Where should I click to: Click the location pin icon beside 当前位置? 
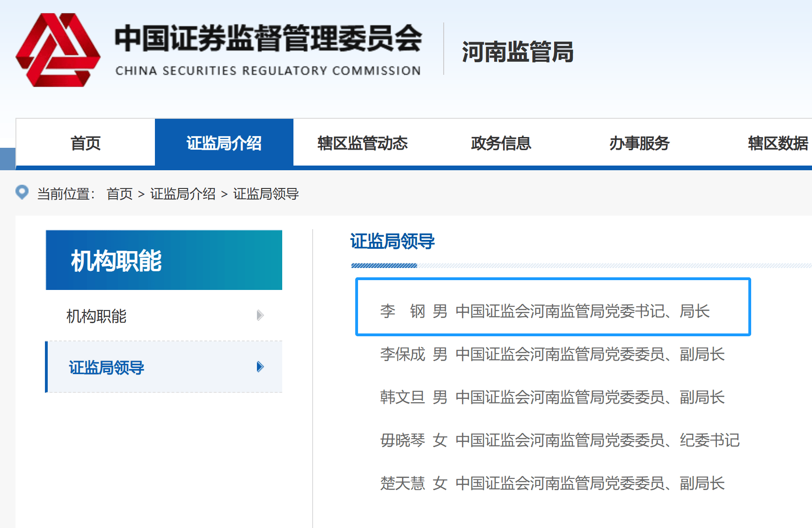pyautogui.click(x=22, y=192)
